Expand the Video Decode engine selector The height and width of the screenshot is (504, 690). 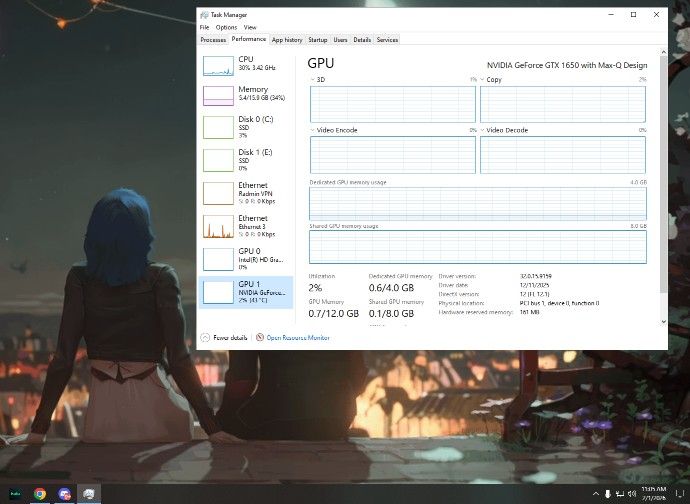coord(483,130)
